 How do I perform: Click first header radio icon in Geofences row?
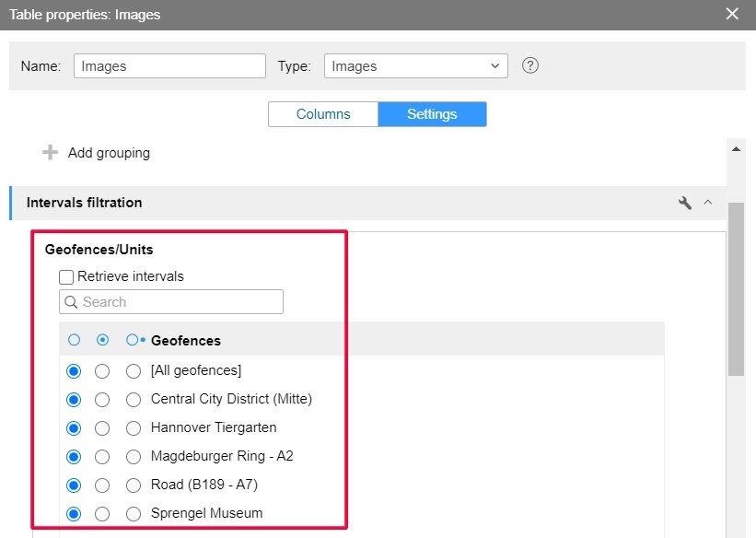tap(74, 340)
